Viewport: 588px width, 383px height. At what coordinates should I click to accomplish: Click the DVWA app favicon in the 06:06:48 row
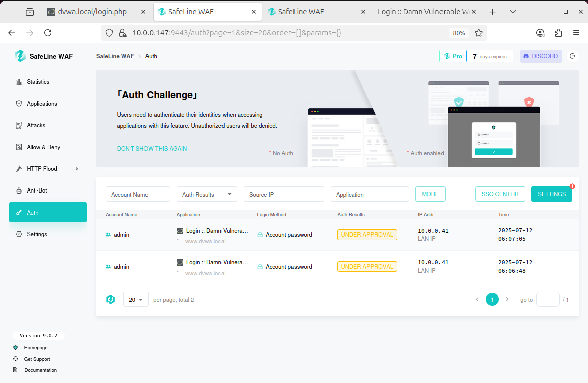pyautogui.click(x=180, y=263)
